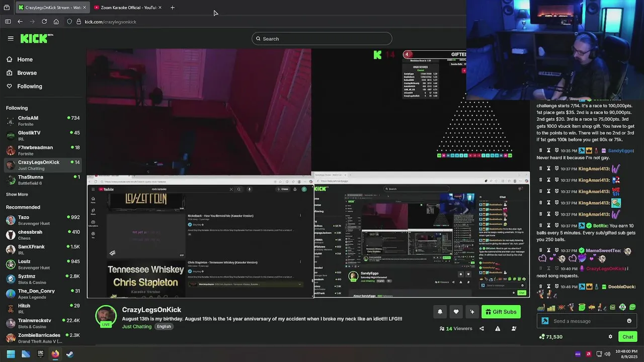Focus the Kick Search field

(x=322, y=39)
